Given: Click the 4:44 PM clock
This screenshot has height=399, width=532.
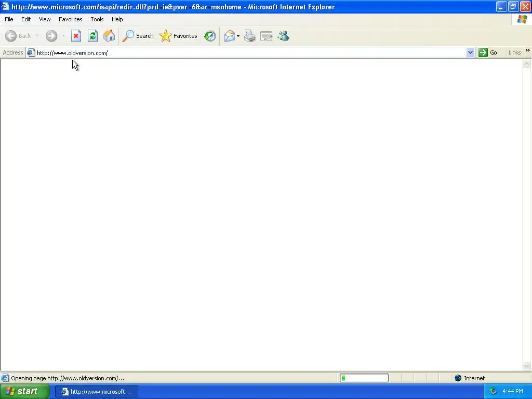Looking at the screenshot, I should click(x=513, y=392).
